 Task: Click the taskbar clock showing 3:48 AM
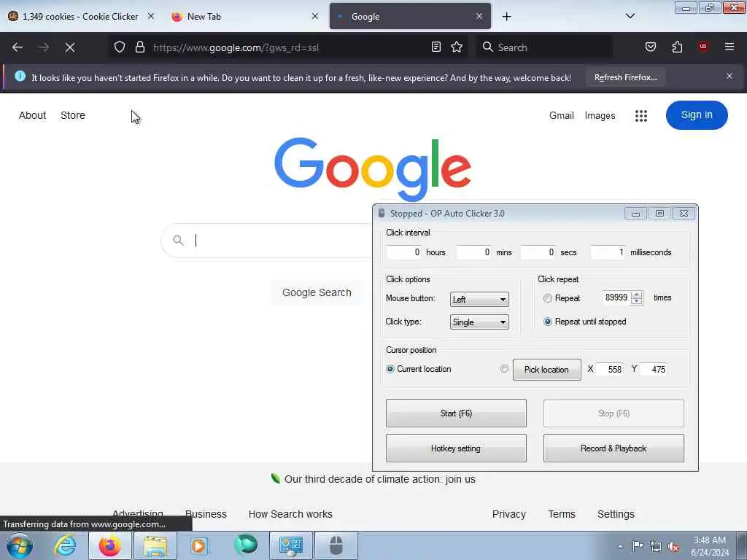[709, 546]
